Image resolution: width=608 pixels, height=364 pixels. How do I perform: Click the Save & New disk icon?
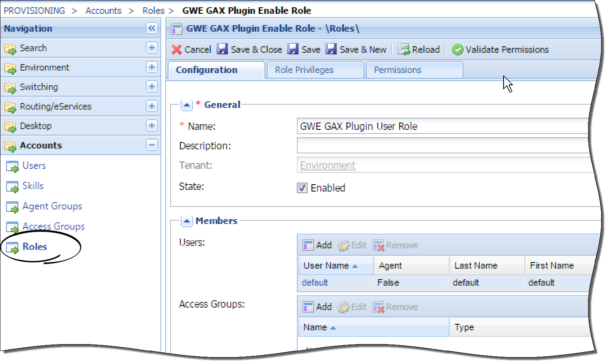coord(331,50)
